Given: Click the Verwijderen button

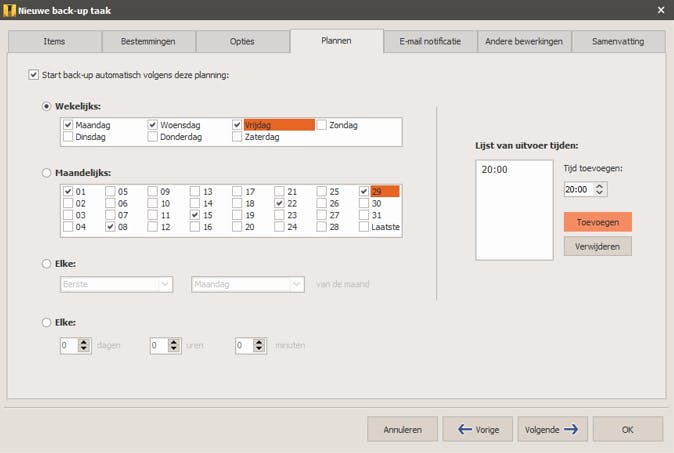Looking at the screenshot, I should pyautogui.click(x=598, y=246).
